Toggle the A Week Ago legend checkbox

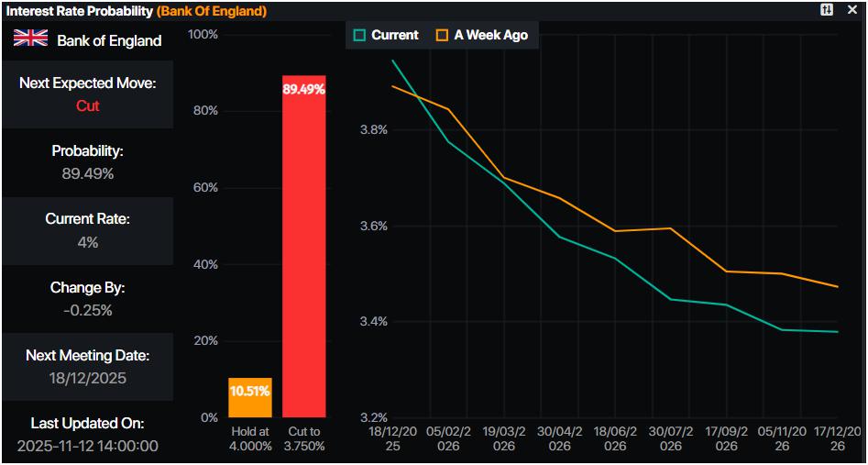coord(442,36)
